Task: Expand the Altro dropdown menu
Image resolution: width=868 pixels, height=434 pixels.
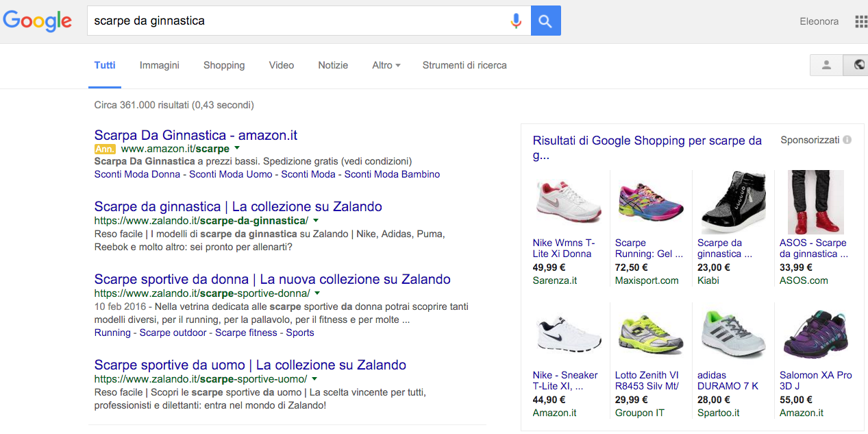Action: pyautogui.click(x=386, y=65)
